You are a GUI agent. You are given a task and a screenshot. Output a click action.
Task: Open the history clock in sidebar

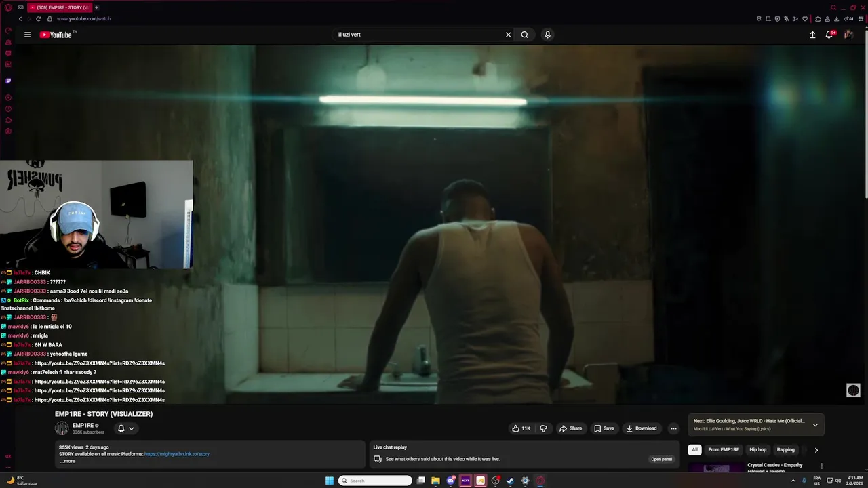(8, 108)
